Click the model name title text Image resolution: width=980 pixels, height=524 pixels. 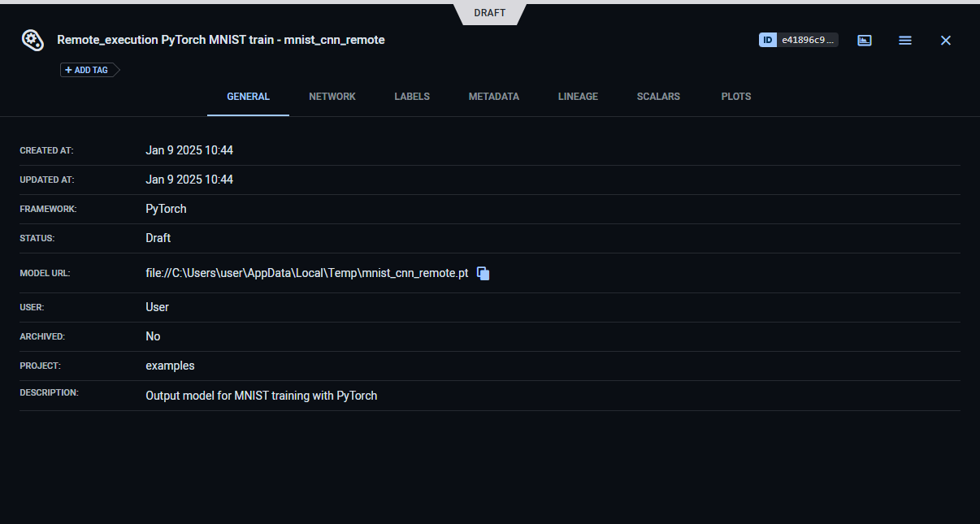[x=220, y=40]
